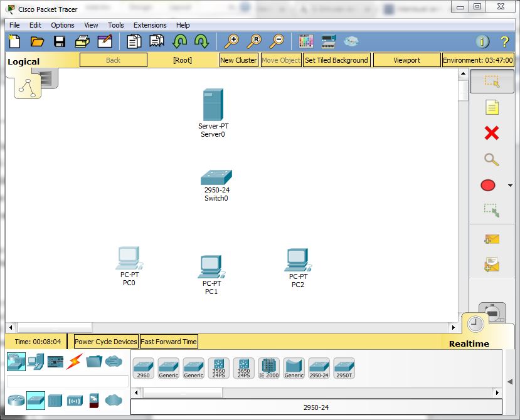Open the Extensions menu
This screenshot has height=420, width=520.
tap(149, 25)
